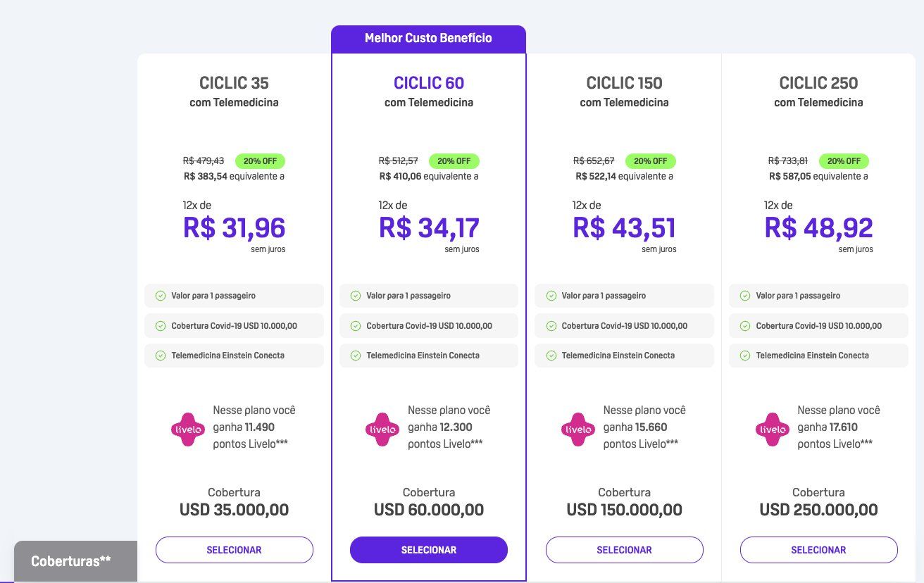
Task: Click the USD 35.000,00 coverage amount
Action: click(x=235, y=510)
